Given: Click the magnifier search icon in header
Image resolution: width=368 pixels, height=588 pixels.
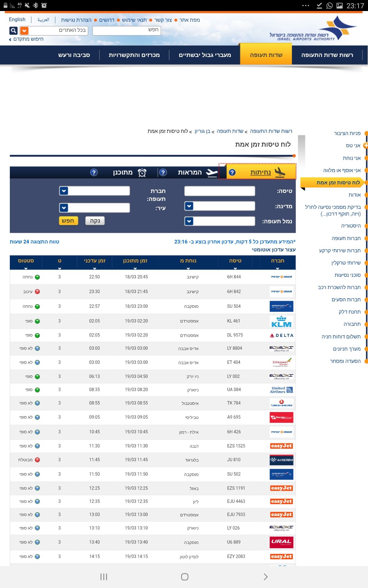Looking at the screenshot, I should click(13, 31).
